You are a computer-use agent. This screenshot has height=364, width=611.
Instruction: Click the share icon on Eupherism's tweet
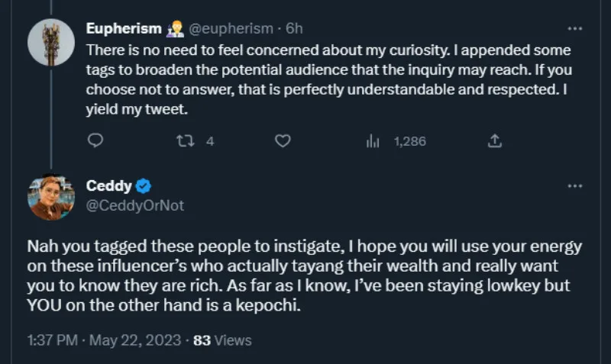pyautogui.click(x=494, y=141)
